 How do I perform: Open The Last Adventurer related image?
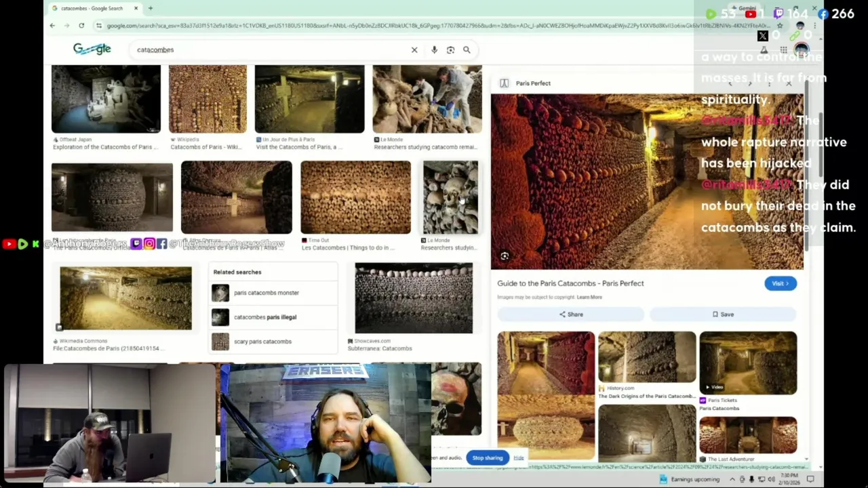point(748,435)
